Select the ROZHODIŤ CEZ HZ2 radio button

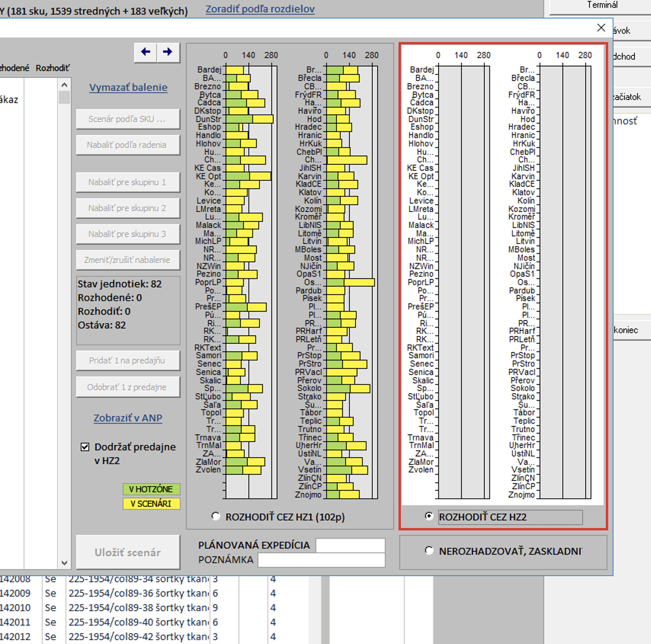coord(429,516)
